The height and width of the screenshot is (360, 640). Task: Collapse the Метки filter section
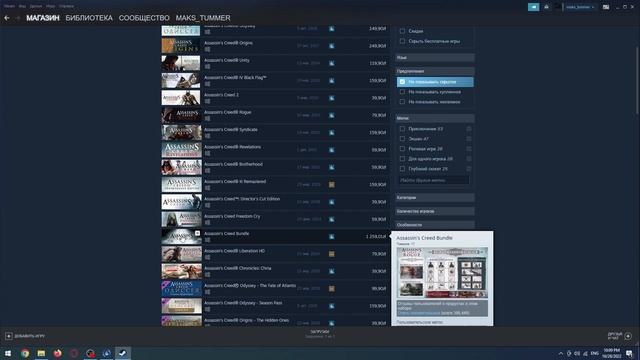[435, 118]
